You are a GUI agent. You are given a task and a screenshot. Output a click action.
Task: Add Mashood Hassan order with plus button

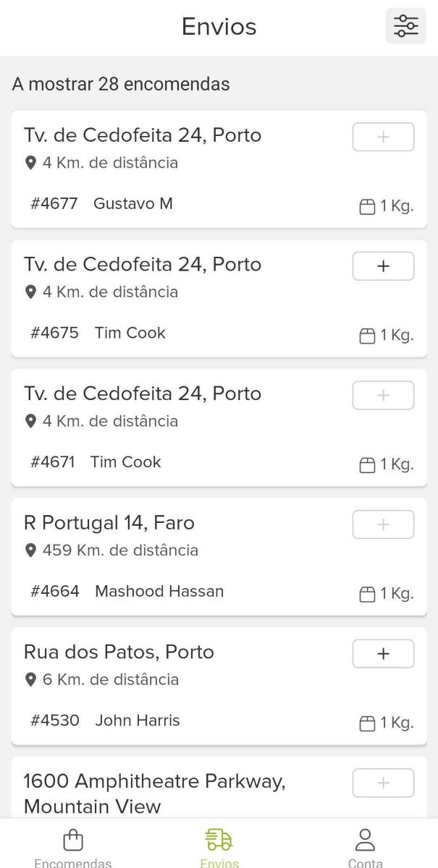click(x=383, y=524)
